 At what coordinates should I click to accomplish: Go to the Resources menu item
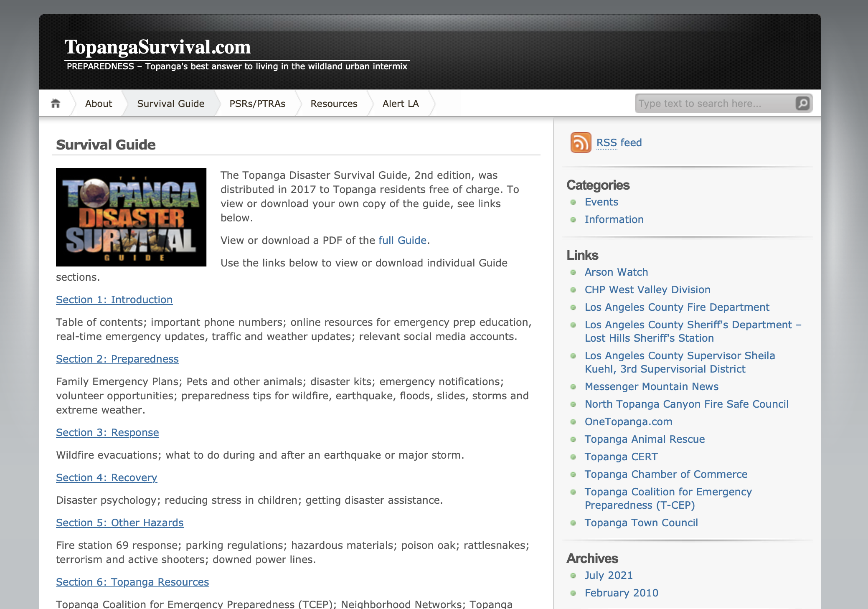click(x=334, y=104)
